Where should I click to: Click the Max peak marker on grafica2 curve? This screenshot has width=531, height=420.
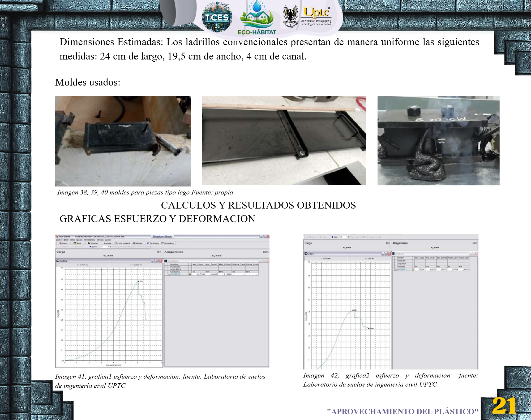click(353, 310)
